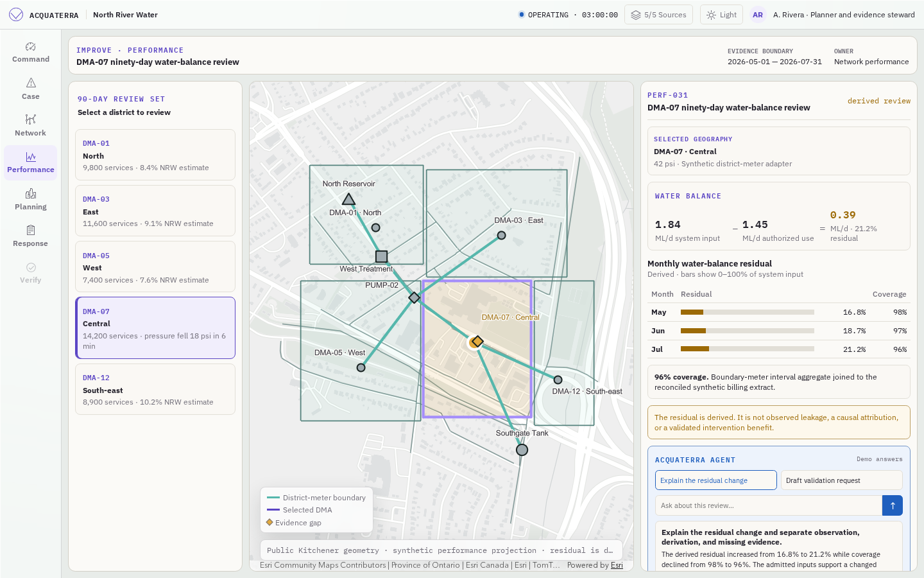Image resolution: width=924 pixels, height=578 pixels.
Task: Send the question with the arrow button
Action: click(892, 505)
